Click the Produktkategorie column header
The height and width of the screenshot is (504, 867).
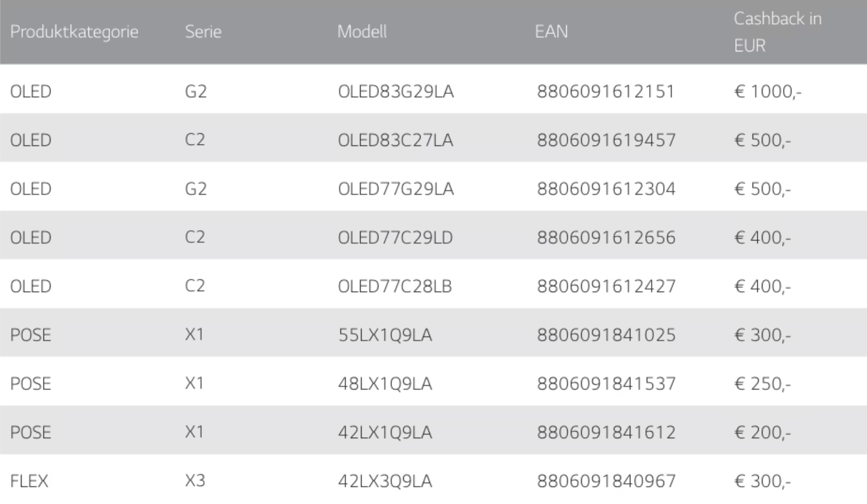[x=74, y=32]
